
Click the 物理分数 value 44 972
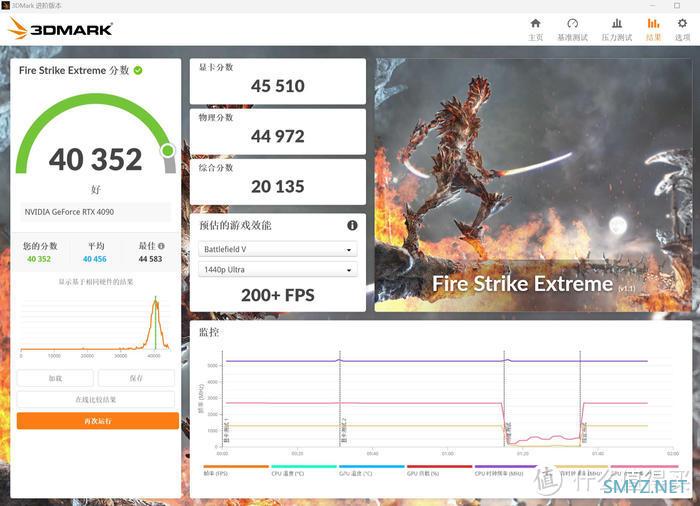click(278, 136)
